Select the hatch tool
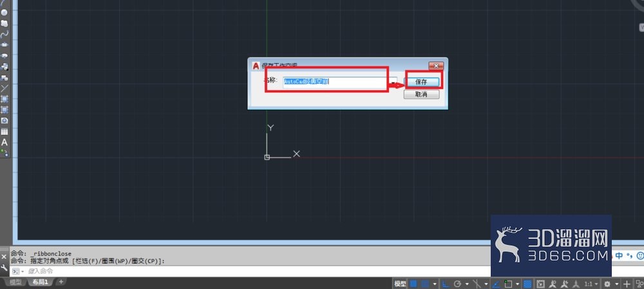Image resolution: width=644 pixels, height=289 pixels. click(5, 99)
